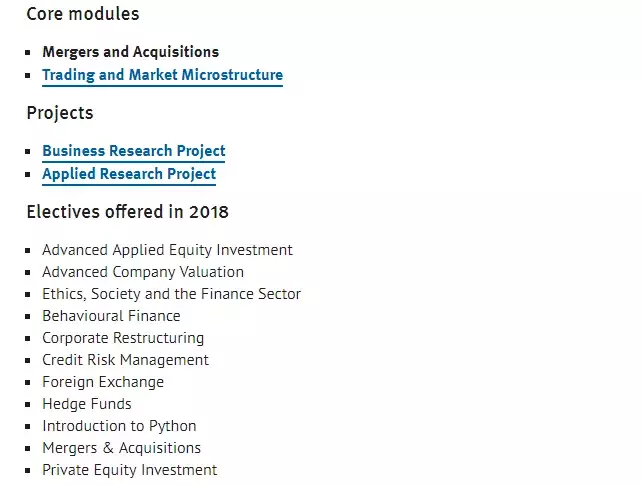Open the Trading and Market Microstructure link
This screenshot has height=486, width=641.
pos(162,75)
